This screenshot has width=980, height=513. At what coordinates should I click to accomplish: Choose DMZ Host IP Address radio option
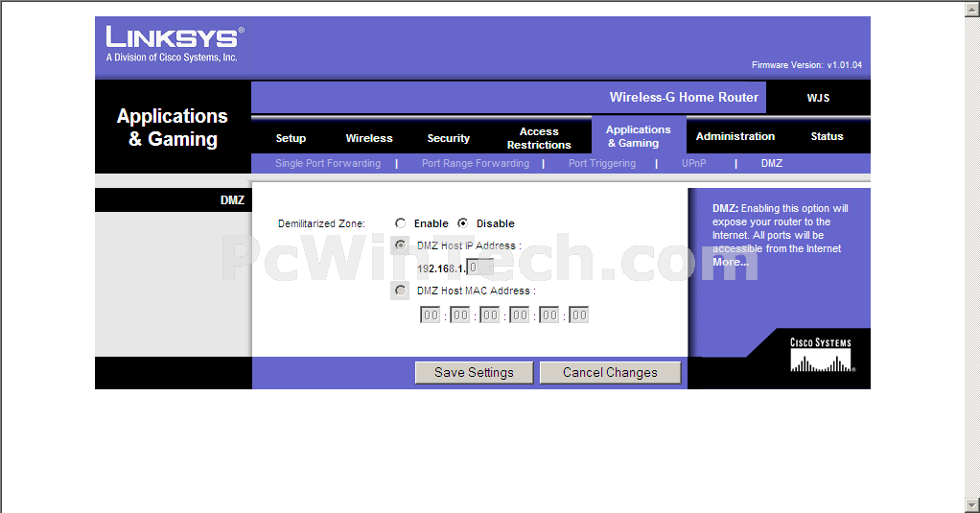point(401,245)
